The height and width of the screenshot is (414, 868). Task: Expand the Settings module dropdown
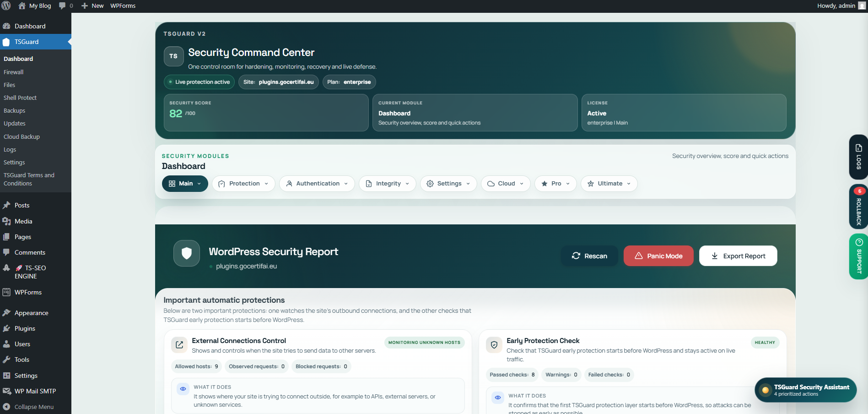pyautogui.click(x=448, y=184)
